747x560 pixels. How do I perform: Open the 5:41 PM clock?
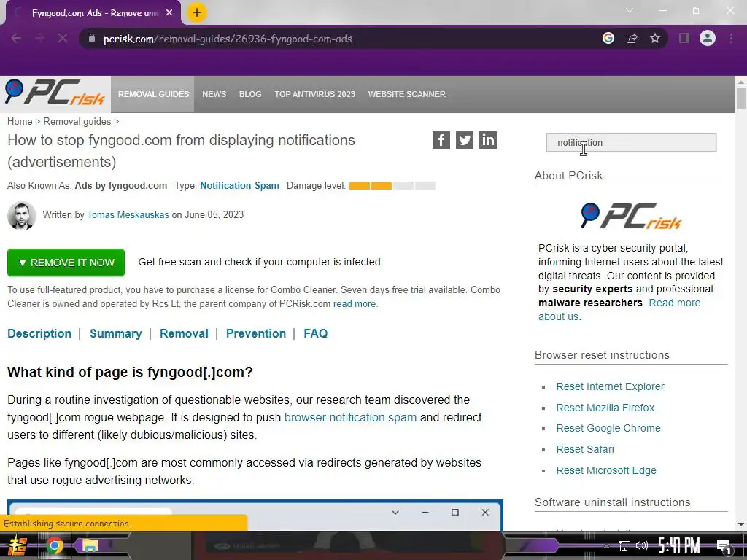coord(678,545)
